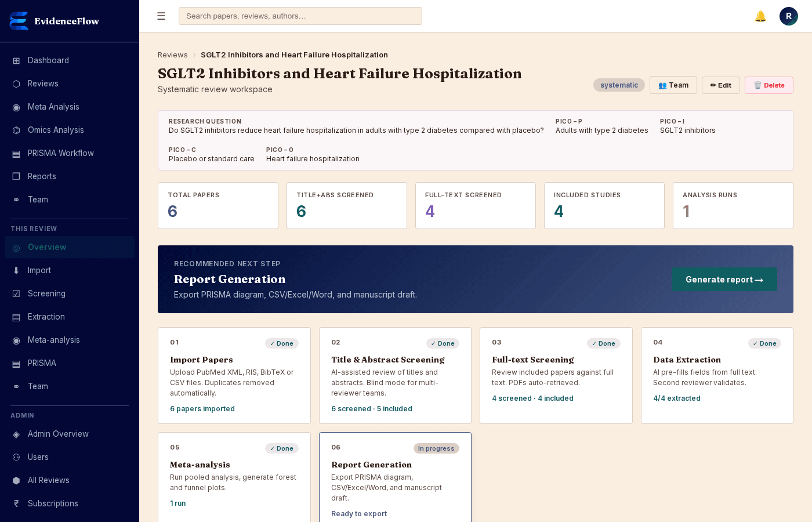Open the Title & Abstract Screening card
This screenshot has height=522, width=812.
pos(395,376)
